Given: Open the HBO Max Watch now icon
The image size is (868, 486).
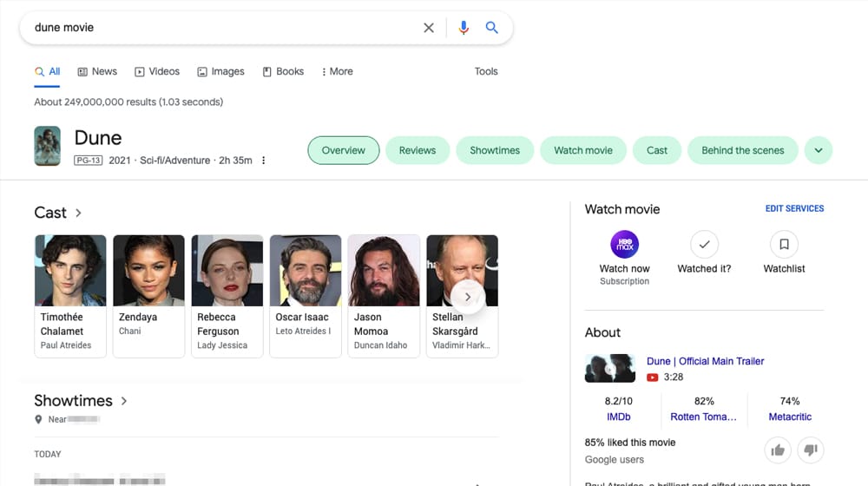Looking at the screenshot, I should pyautogui.click(x=624, y=244).
